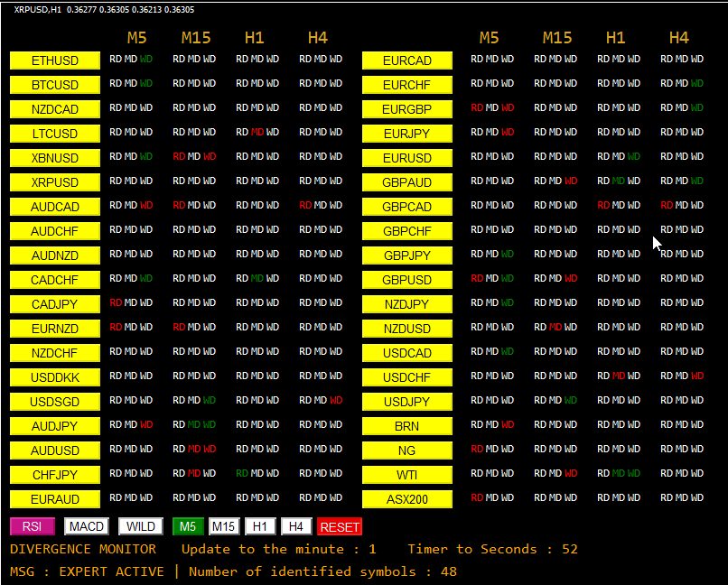Select the AUDCAD symbol button
Viewport: 728px width, 585px height.
coord(54,207)
